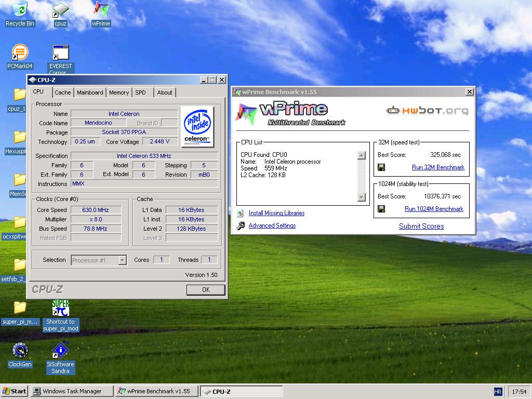Open the Shortcut to super_pi_mod icon
This screenshot has width=532, height=399.
click(61, 316)
